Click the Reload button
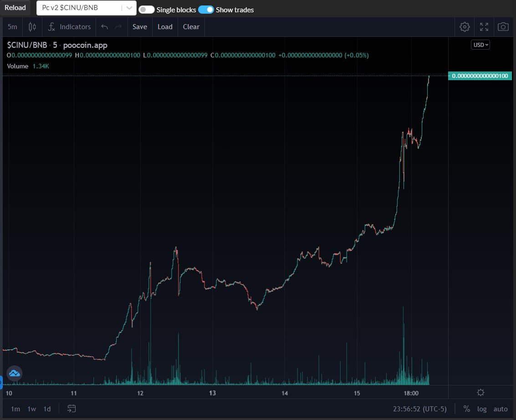Screen dimensions: 516x420 pyautogui.click(x=15, y=8)
